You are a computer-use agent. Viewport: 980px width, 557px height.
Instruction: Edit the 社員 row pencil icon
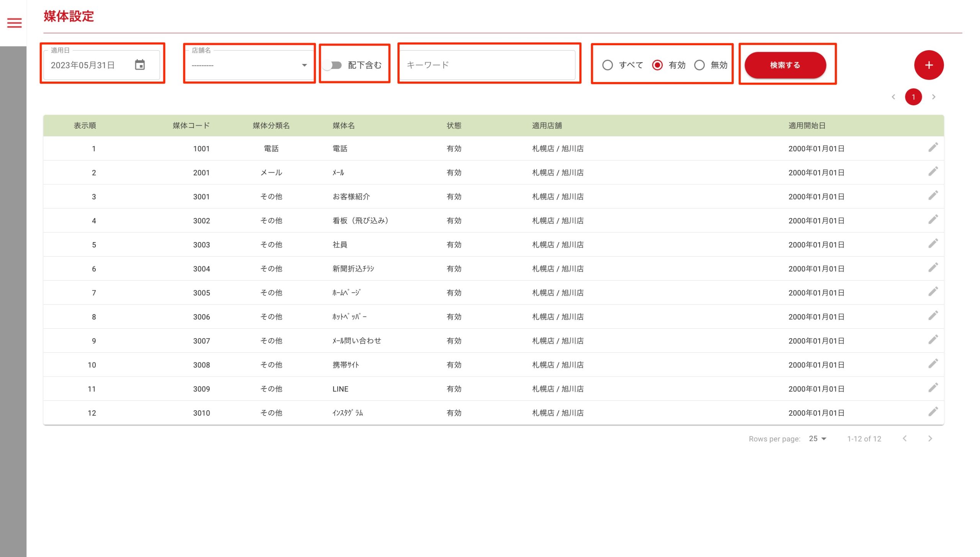tap(933, 244)
